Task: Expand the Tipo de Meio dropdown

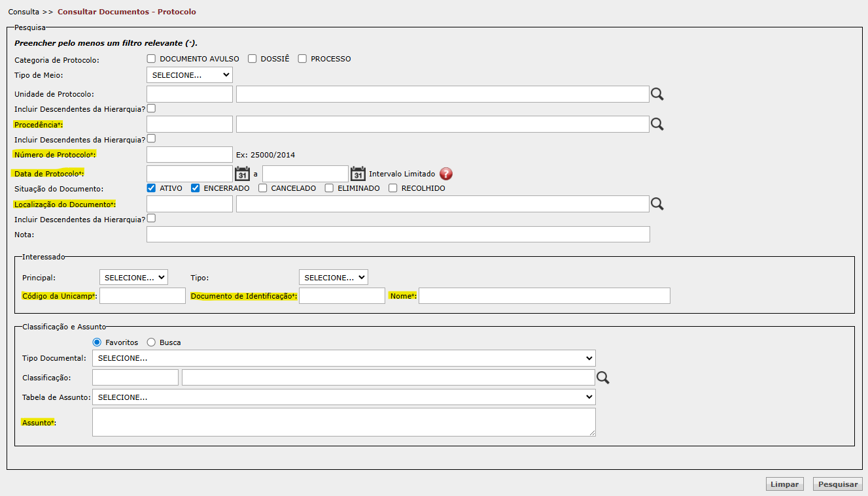Action: (190, 75)
